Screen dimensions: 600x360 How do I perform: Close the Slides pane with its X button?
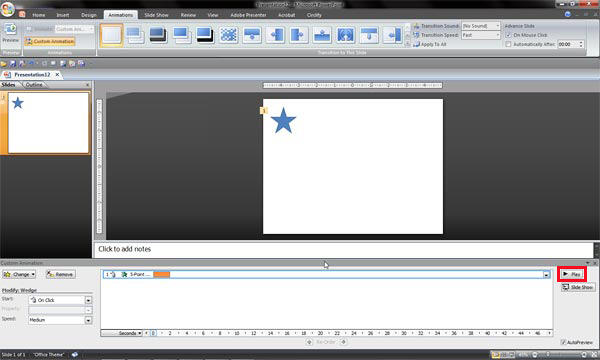pos(88,85)
